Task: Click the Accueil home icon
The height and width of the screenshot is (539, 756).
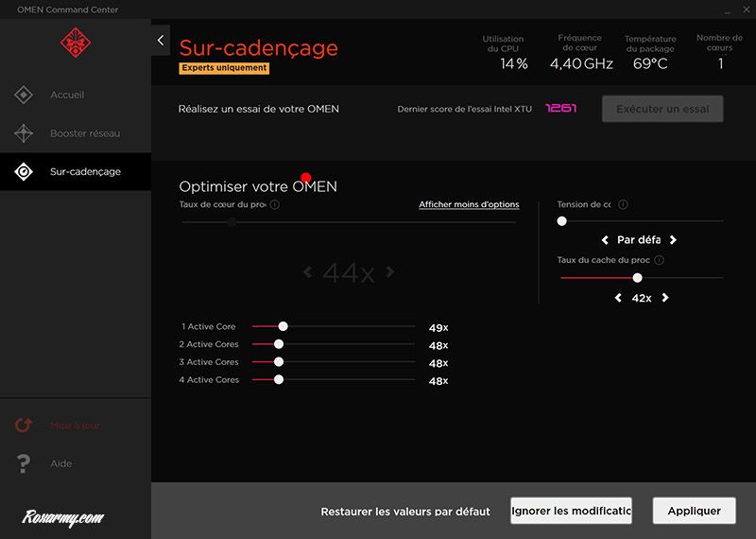Action: [24, 95]
